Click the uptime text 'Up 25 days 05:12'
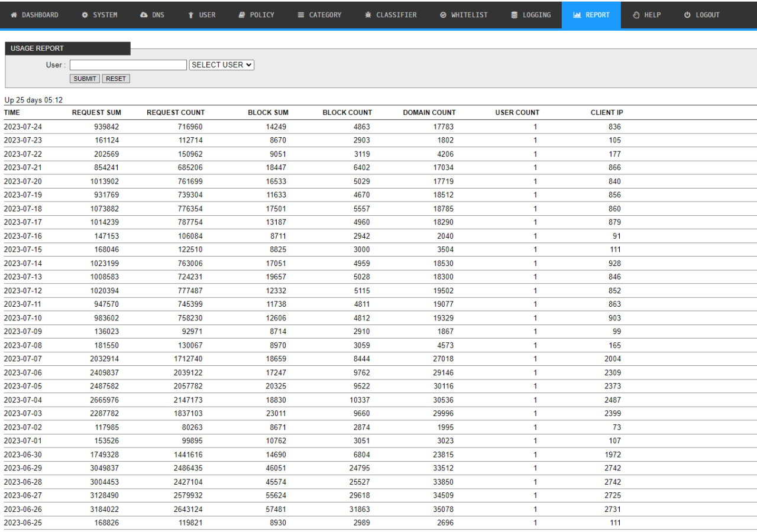The image size is (757, 532). [33, 100]
